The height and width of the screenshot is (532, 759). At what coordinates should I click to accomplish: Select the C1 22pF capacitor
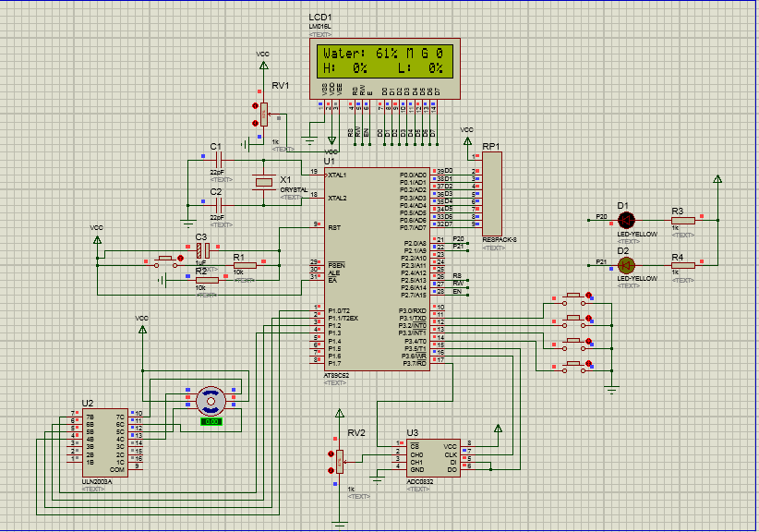(218, 159)
